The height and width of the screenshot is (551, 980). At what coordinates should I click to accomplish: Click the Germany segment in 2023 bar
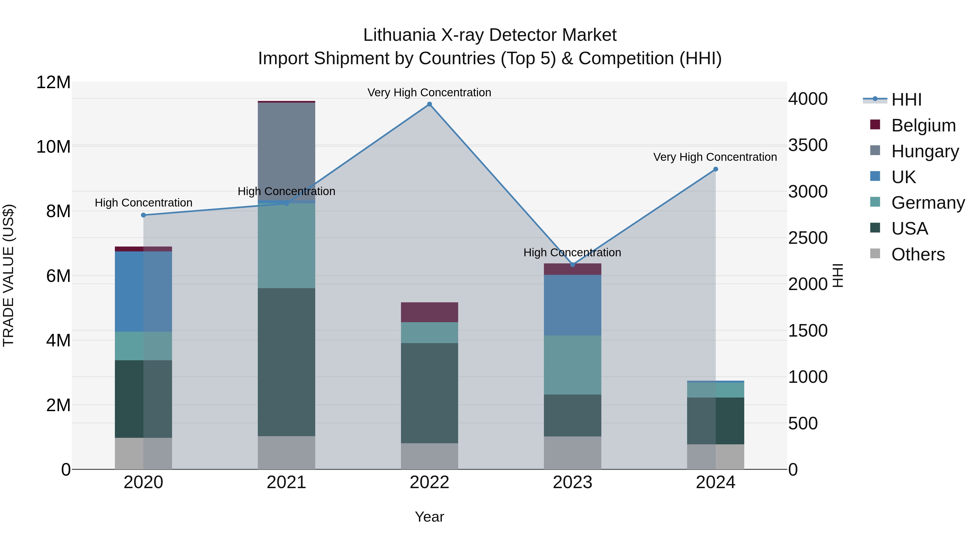(572, 365)
